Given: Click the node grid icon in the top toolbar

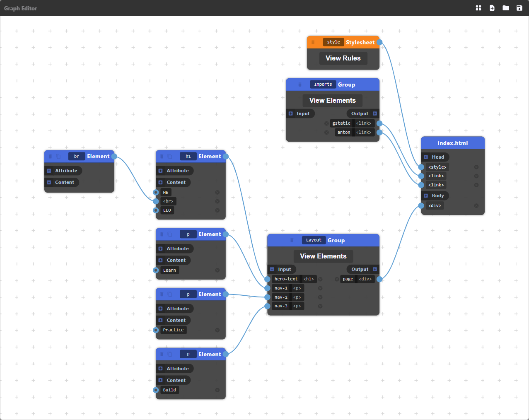Looking at the screenshot, I should (x=478, y=8).
